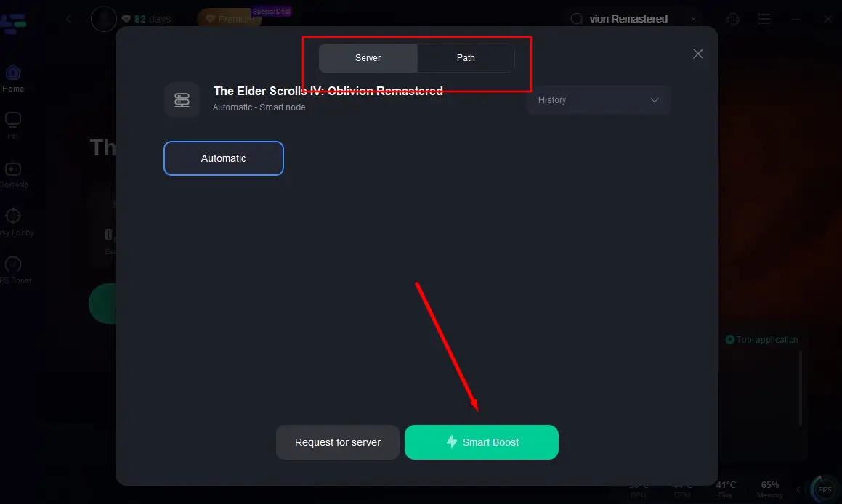Switch to the Path tab

466,58
